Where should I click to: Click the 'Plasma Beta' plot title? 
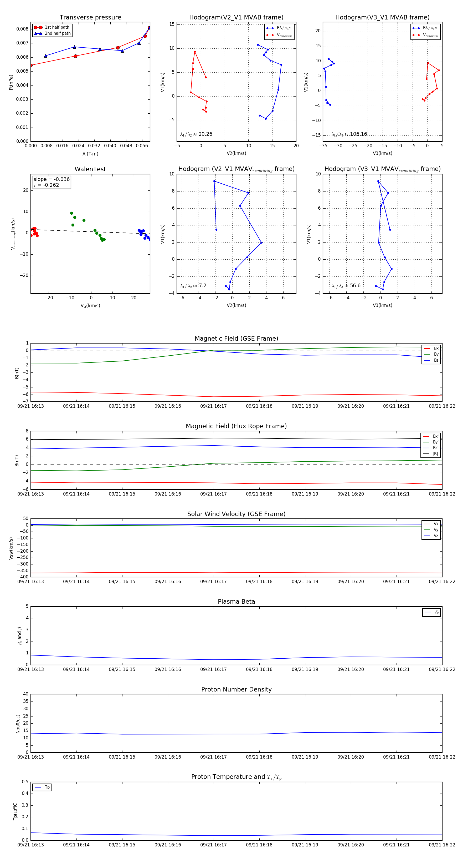(236, 602)
